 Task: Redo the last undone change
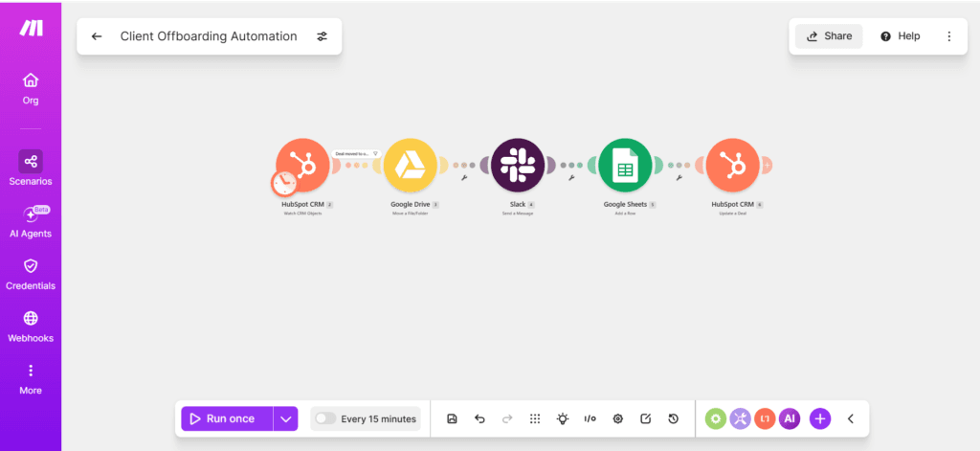tap(507, 418)
